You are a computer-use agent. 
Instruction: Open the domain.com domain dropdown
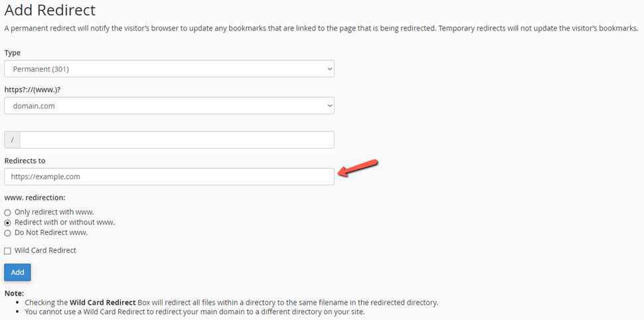(x=169, y=106)
